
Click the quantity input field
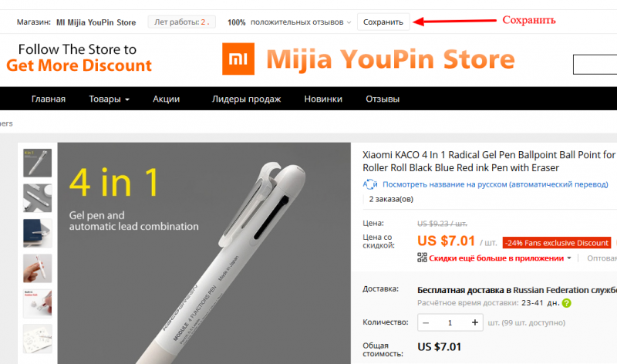[x=450, y=322]
